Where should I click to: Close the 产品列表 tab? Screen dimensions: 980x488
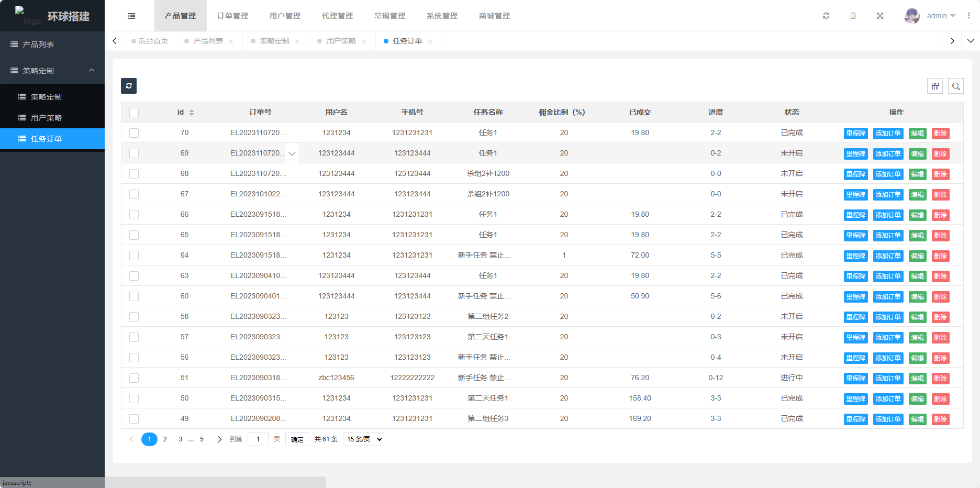[x=231, y=41]
